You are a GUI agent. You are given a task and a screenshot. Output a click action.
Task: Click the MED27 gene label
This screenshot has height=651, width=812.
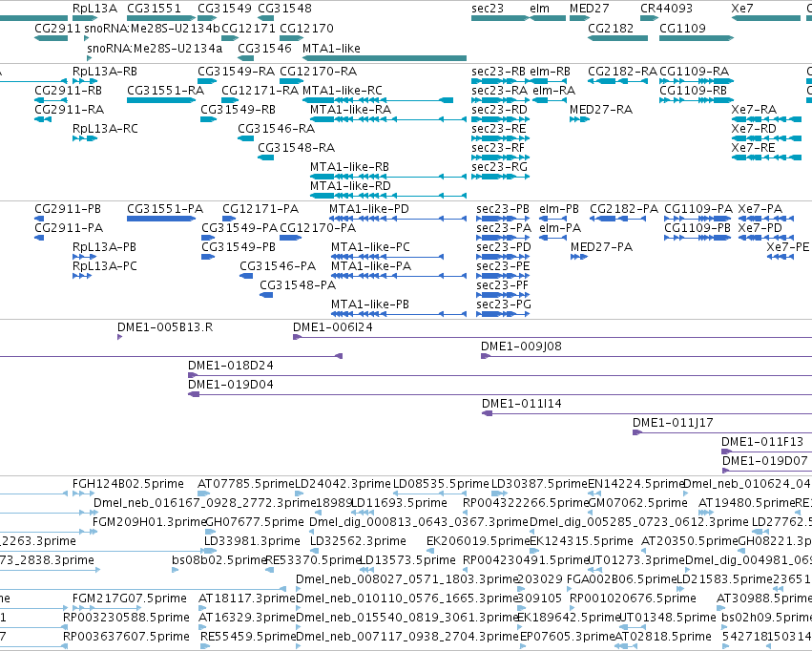click(x=590, y=9)
